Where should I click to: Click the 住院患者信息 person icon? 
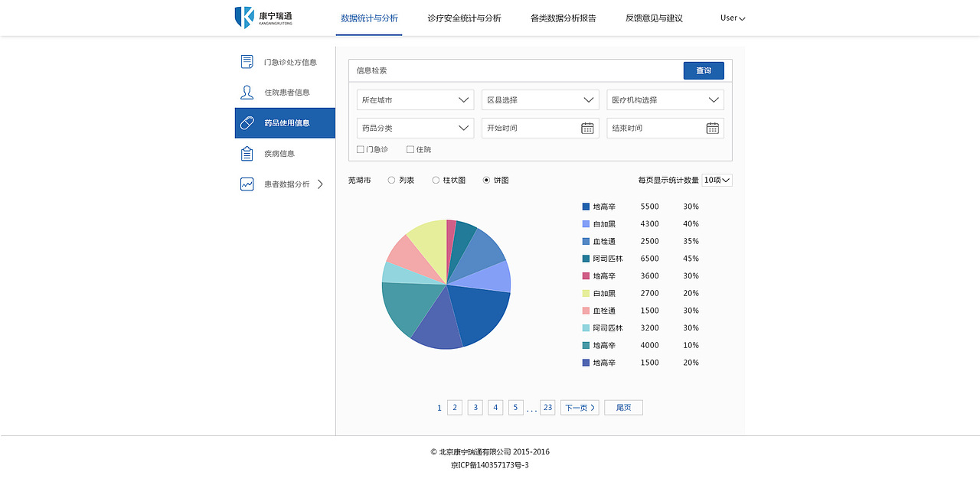click(247, 93)
